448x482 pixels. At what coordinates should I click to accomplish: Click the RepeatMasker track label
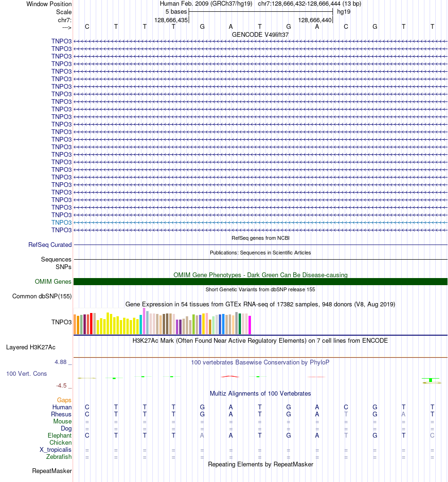click(x=52, y=471)
